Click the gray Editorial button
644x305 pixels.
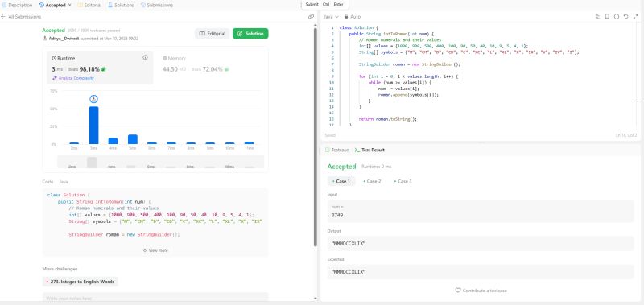tap(212, 34)
